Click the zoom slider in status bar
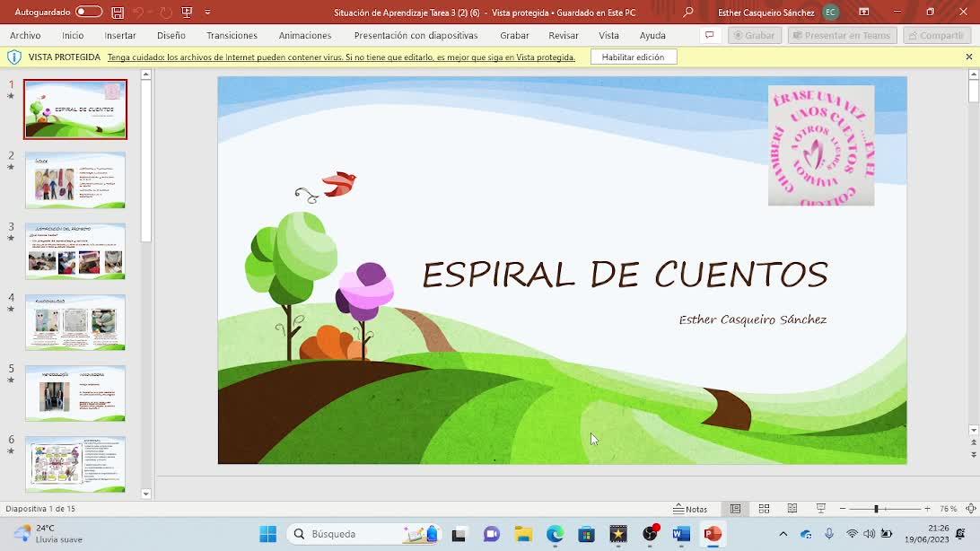The image size is (980, 551). point(876,509)
